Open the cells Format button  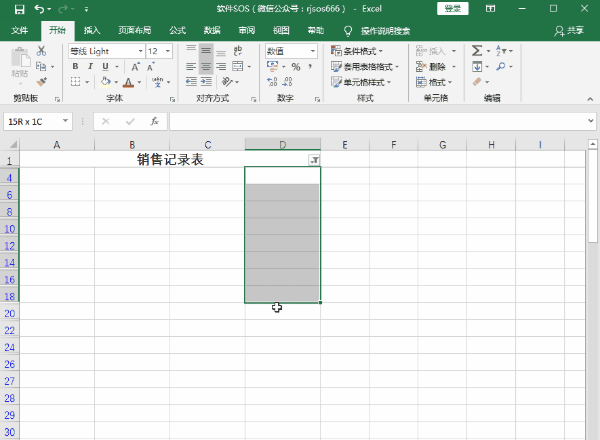[434, 82]
